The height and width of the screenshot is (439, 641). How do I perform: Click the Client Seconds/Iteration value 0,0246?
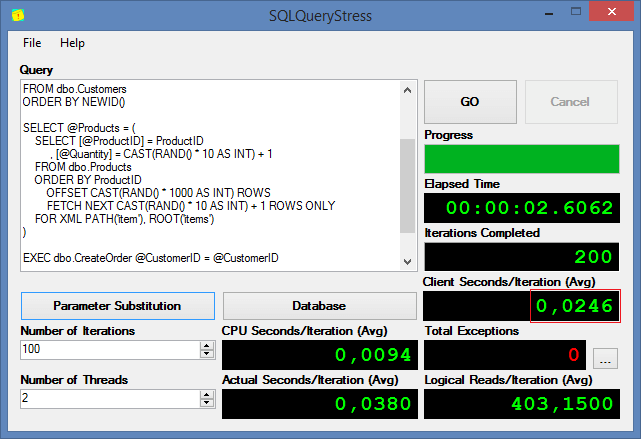pos(574,306)
